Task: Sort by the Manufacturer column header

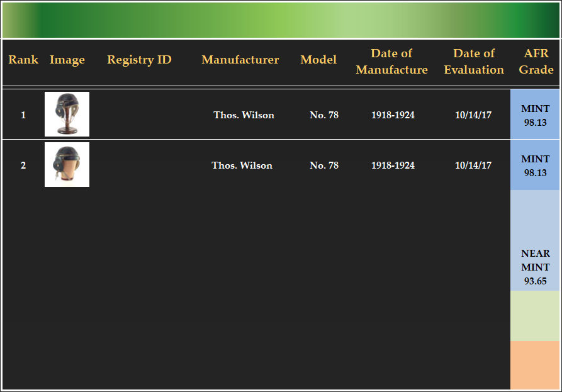Action: pyautogui.click(x=240, y=60)
